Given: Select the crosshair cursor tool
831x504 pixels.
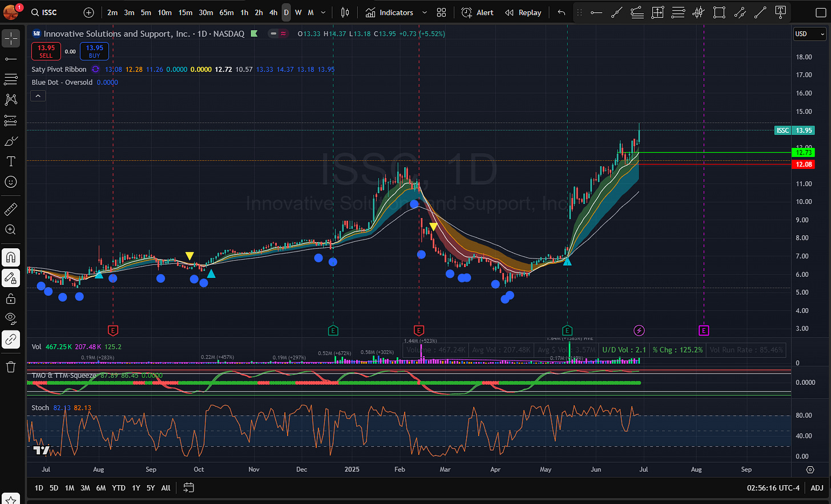Looking at the screenshot, I should [11, 38].
